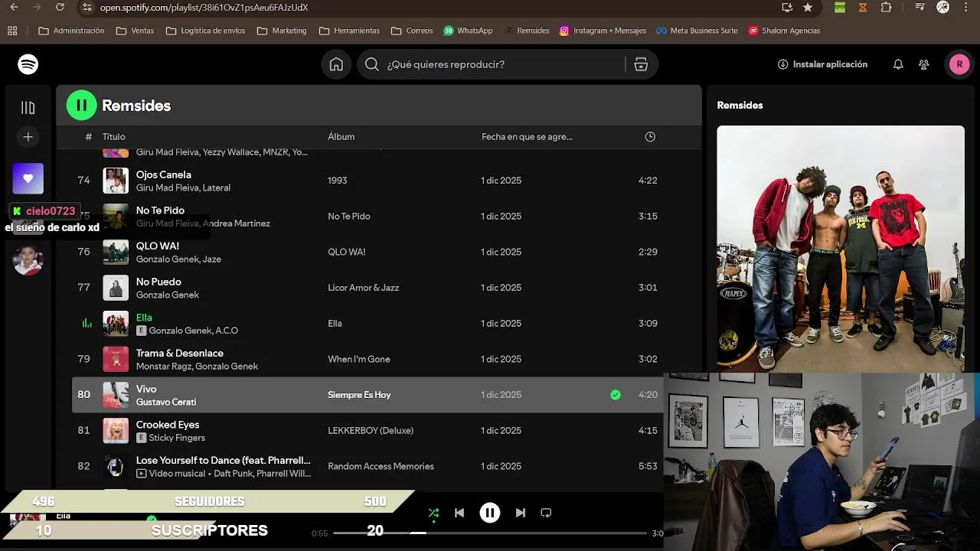
Task: Click QLO WA! track title
Action: (158, 246)
